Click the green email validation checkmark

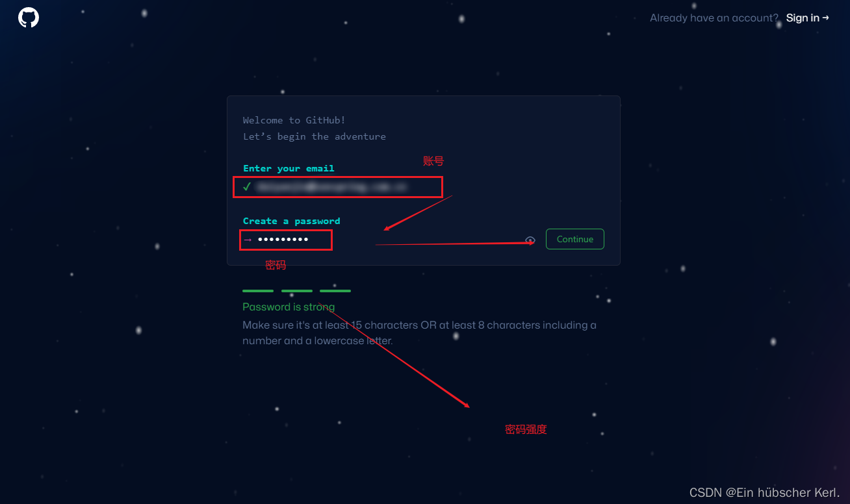pos(247,187)
